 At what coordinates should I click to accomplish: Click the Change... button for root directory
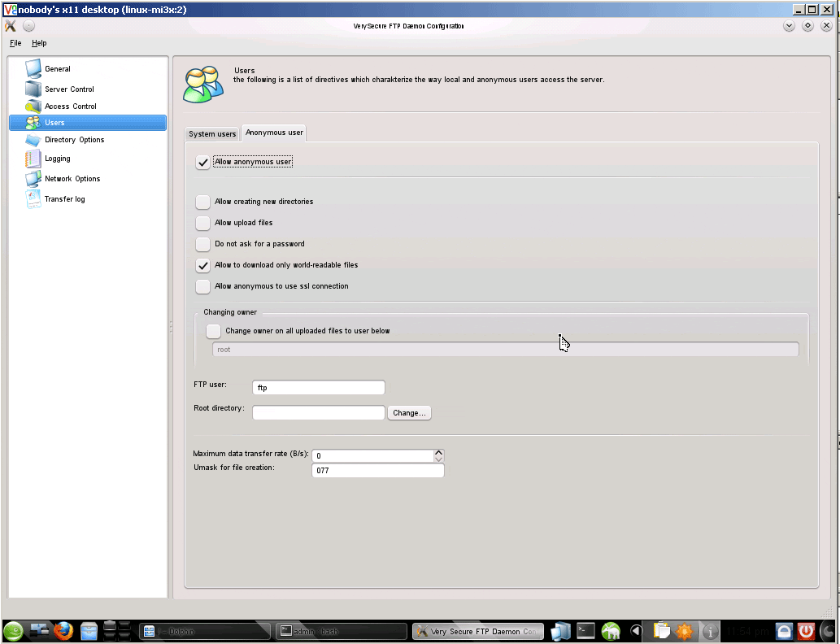click(409, 413)
